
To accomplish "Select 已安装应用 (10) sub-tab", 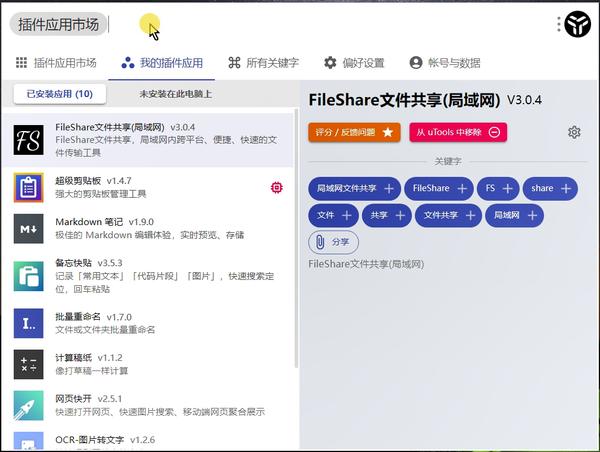I will (x=60, y=94).
